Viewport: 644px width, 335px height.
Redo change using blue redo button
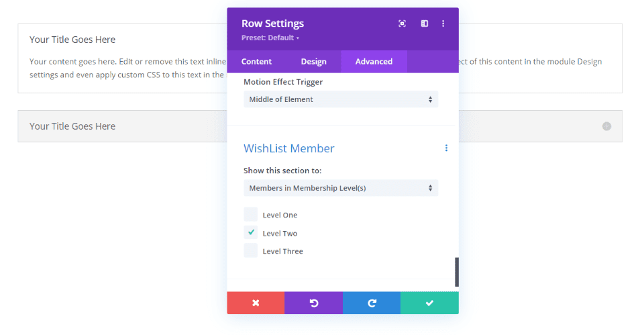click(x=372, y=303)
